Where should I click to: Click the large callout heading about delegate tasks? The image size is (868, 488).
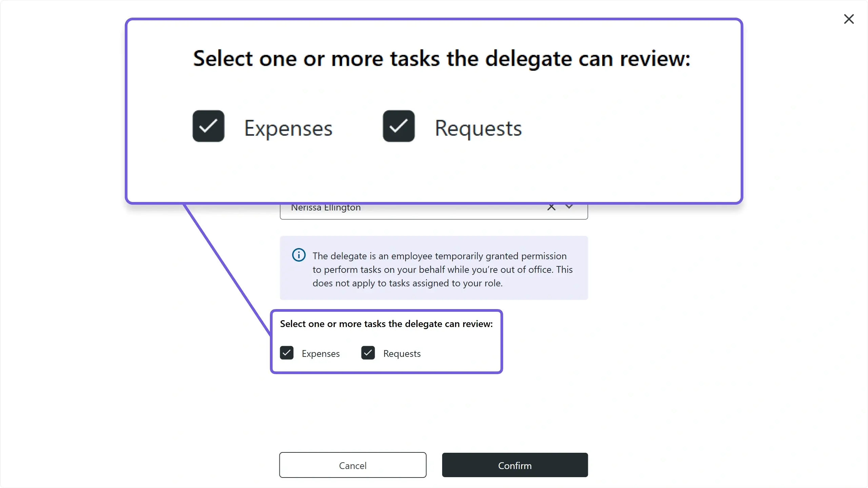[441, 59]
